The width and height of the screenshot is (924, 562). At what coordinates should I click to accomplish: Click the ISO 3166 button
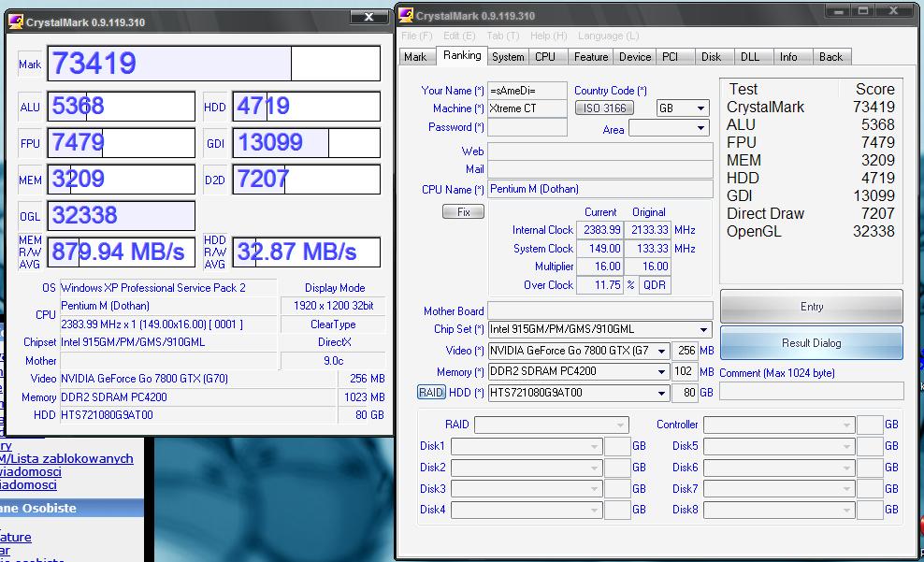(604, 108)
